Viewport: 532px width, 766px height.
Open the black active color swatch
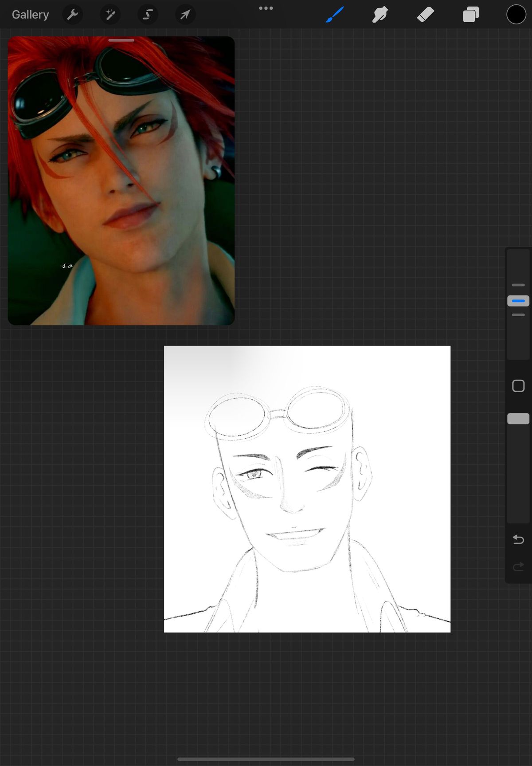click(516, 15)
